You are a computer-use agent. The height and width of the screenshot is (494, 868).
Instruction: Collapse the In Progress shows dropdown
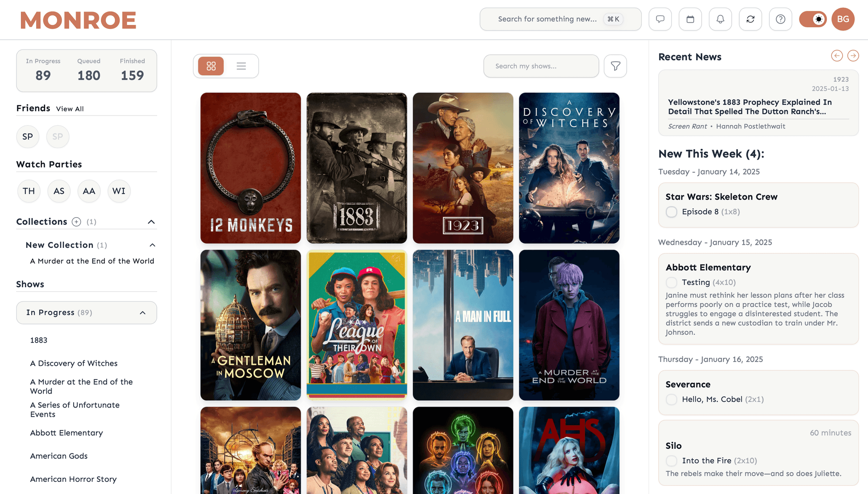(x=142, y=313)
